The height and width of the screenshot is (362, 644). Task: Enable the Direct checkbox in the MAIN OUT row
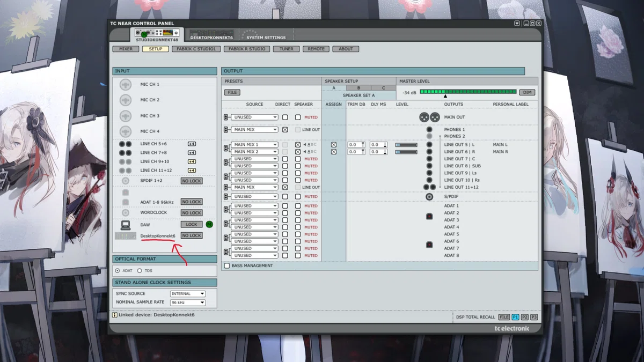pos(285,117)
